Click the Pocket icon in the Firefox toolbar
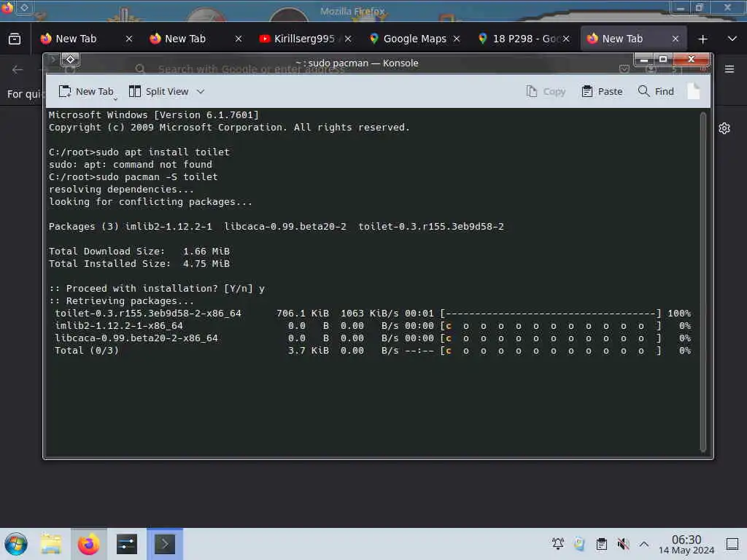747x560 pixels. [x=624, y=69]
